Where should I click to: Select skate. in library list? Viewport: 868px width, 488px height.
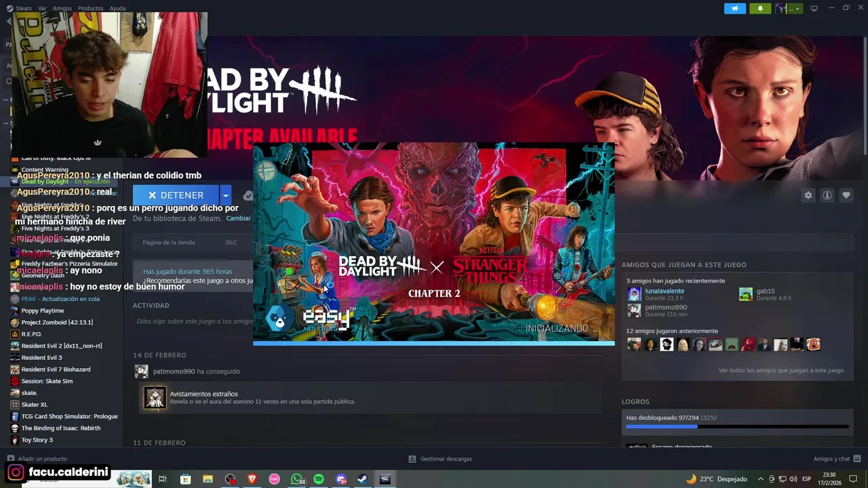pos(29,393)
